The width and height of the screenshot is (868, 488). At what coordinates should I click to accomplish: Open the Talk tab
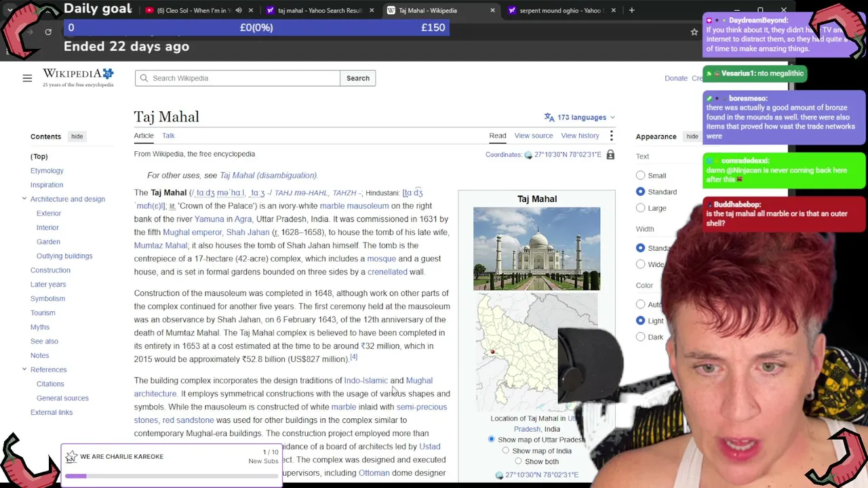(x=168, y=136)
